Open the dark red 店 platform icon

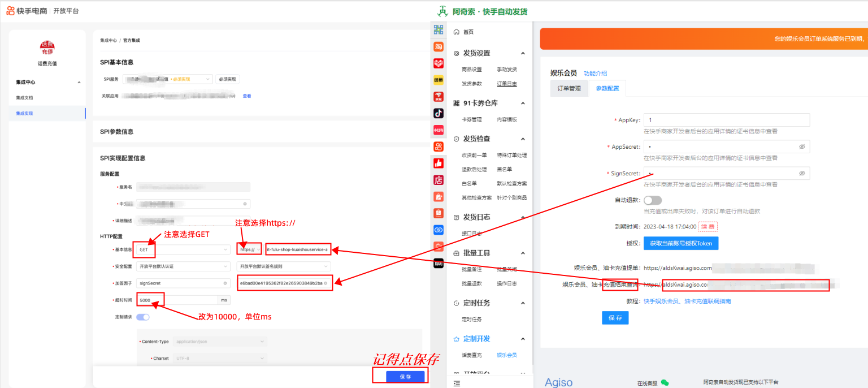point(439,180)
